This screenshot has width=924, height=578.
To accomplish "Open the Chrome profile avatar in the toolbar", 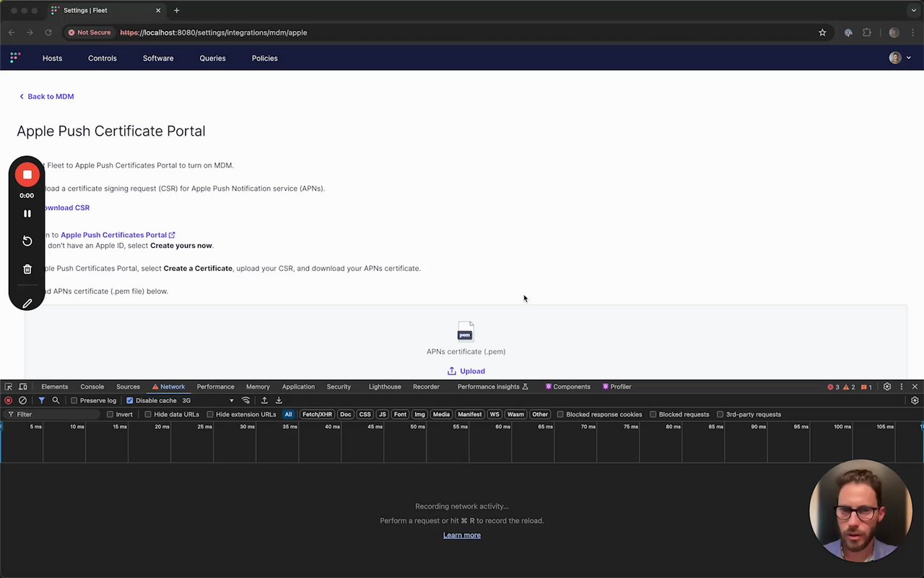I will click(894, 33).
